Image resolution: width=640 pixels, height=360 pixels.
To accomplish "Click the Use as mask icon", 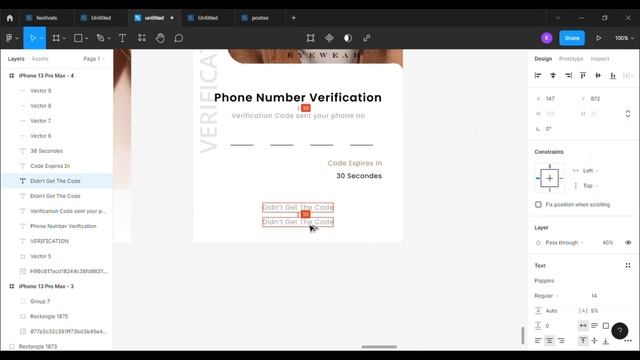I will pyautogui.click(x=348, y=38).
